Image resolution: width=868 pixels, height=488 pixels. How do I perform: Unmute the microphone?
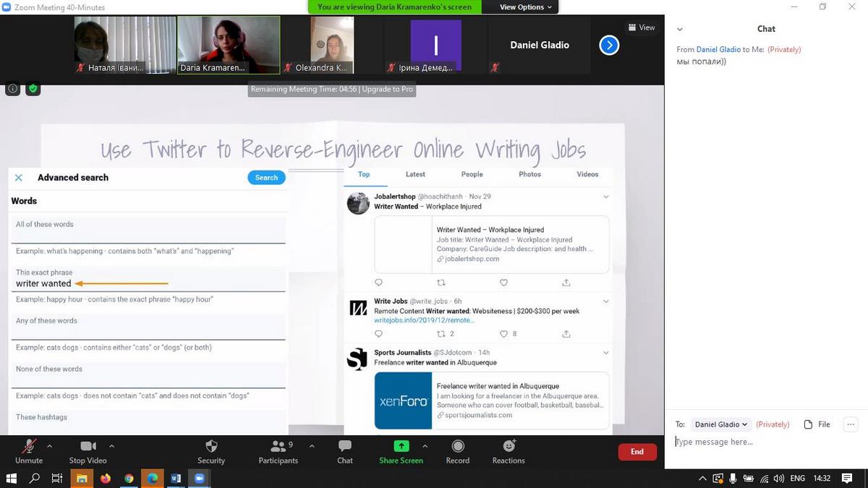tap(29, 451)
